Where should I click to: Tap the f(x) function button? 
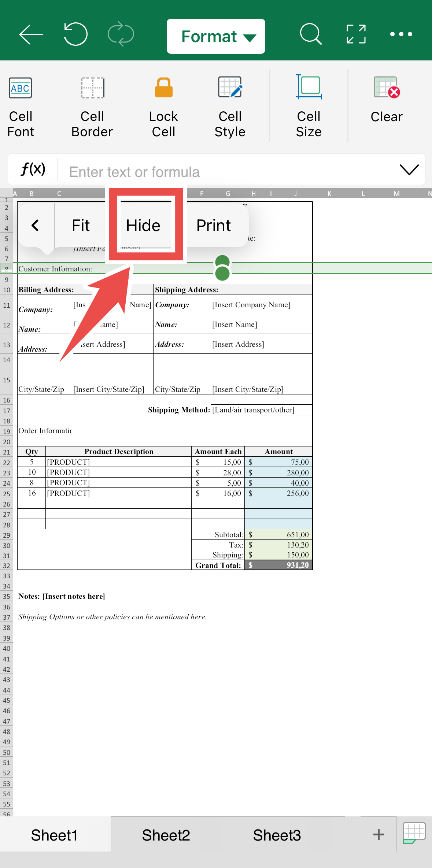[33, 169]
